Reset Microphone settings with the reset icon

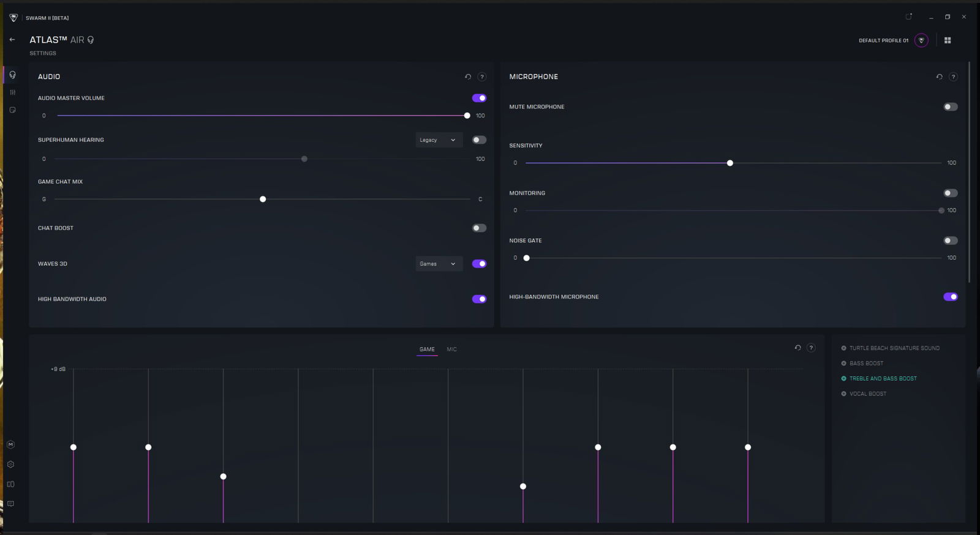coord(939,77)
